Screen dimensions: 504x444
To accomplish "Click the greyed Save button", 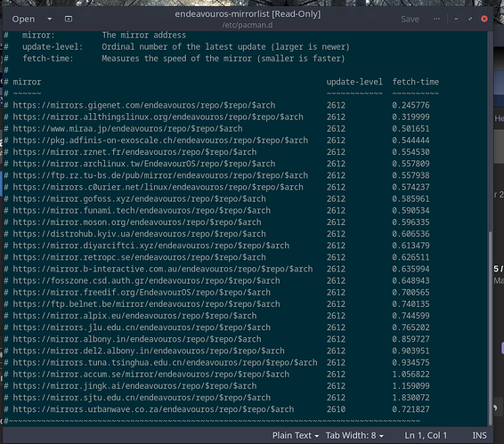I will 410,20.
